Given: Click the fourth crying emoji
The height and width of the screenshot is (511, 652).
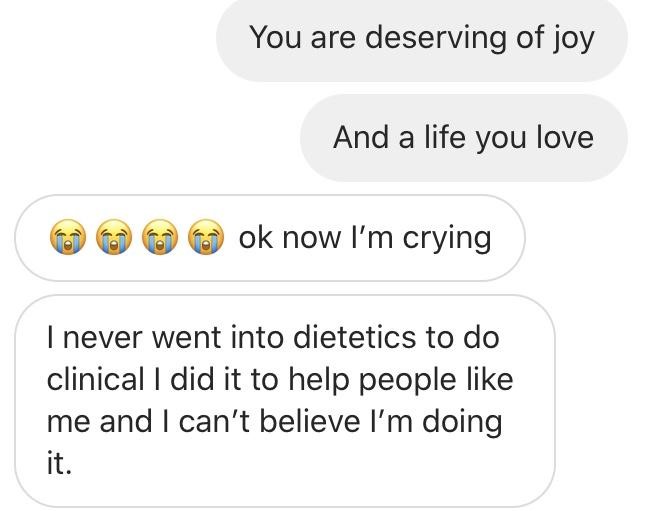Looking at the screenshot, I should pos(205,238).
